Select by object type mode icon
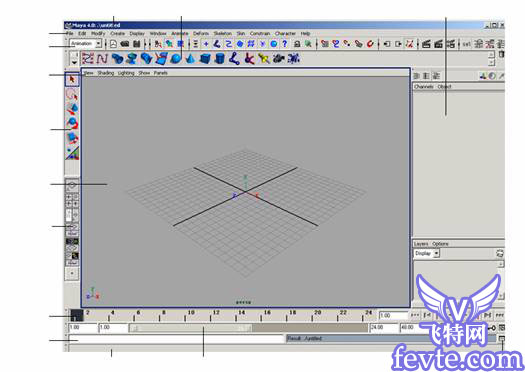Viewport: 525px width, 372px height. point(169,44)
